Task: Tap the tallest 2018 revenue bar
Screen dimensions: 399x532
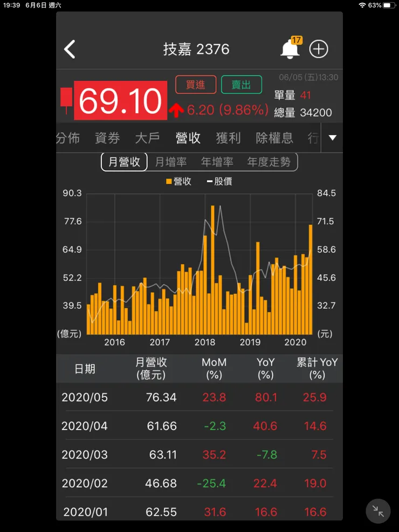Action: [x=213, y=270]
